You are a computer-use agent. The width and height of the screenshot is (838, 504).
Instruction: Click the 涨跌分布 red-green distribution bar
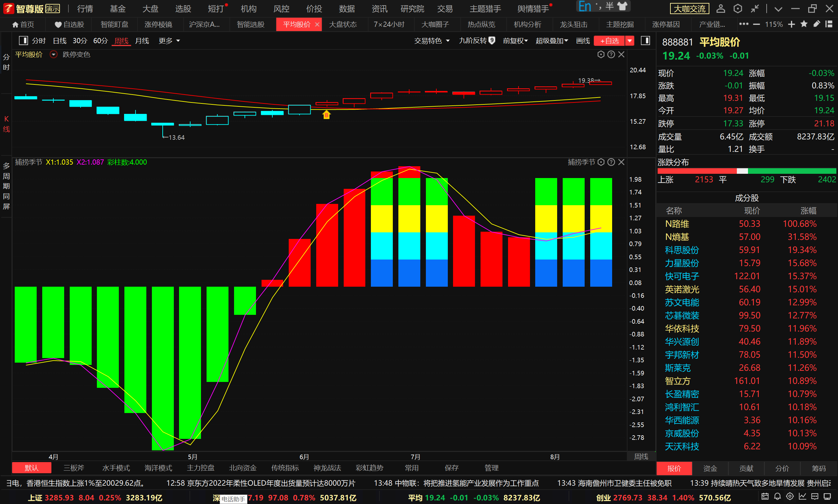tap(747, 171)
